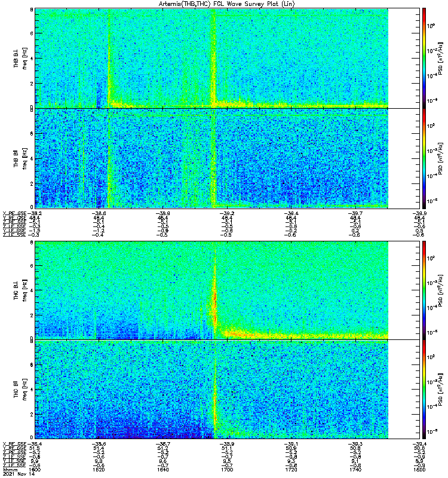
Task: Click the color bar beside the THC B⊥ panel
Action: (x=424, y=290)
